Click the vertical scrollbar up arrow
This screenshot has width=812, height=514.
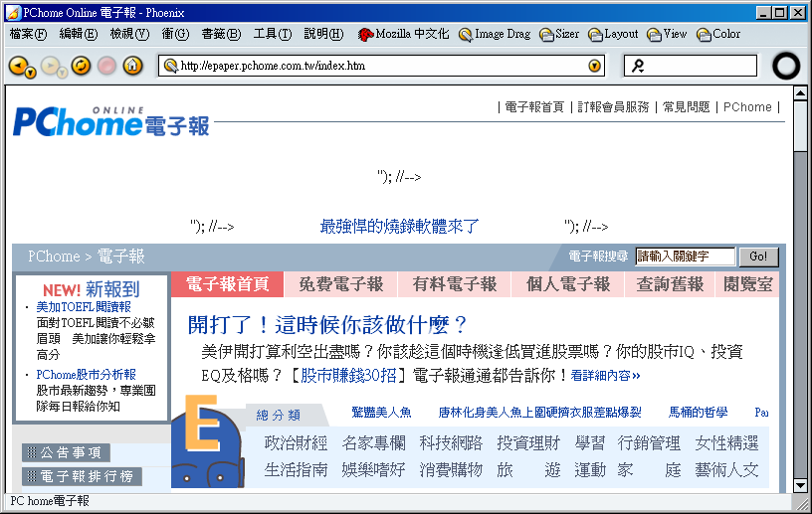click(x=800, y=93)
